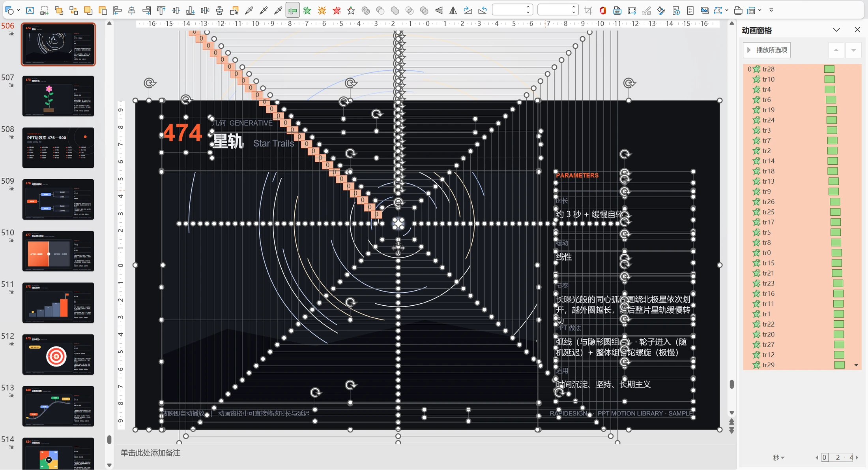Image resolution: width=868 pixels, height=470 pixels.
Task: Open the animation pane options chevron
Action: (x=836, y=30)
